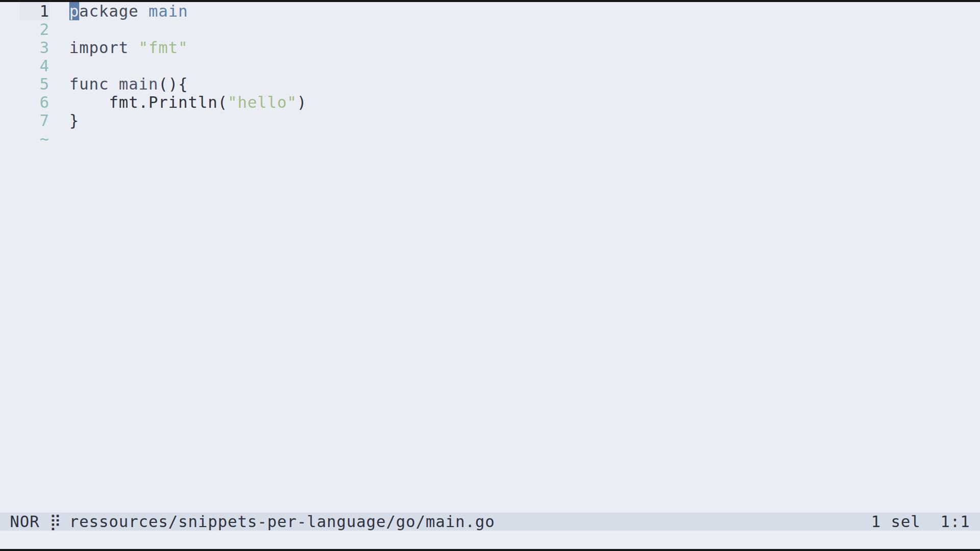This screenshot has width=980, height=551.
Task: Click the "fmt" string literal on the import line
Action: pyautogui.click(x=163, y=48)
